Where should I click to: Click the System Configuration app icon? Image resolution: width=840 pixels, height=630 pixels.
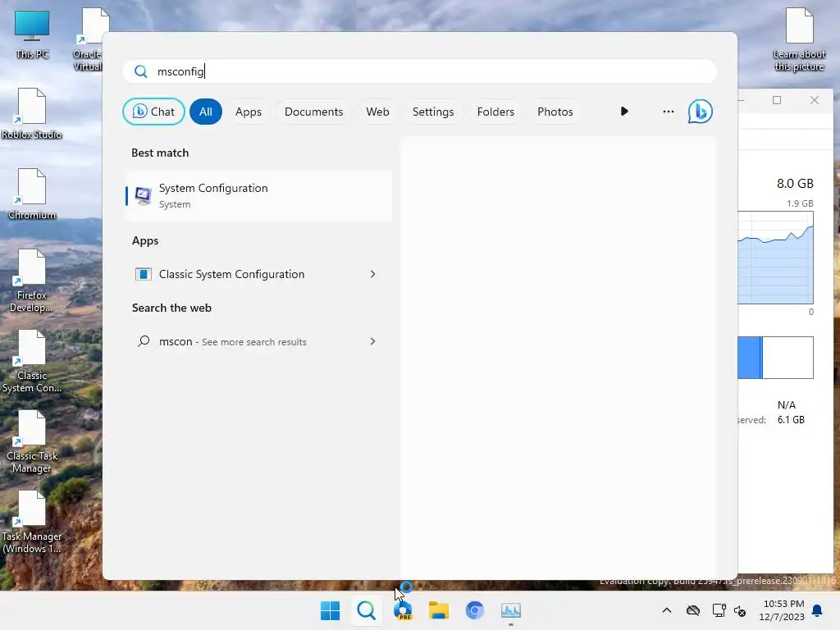coord(143,195)
